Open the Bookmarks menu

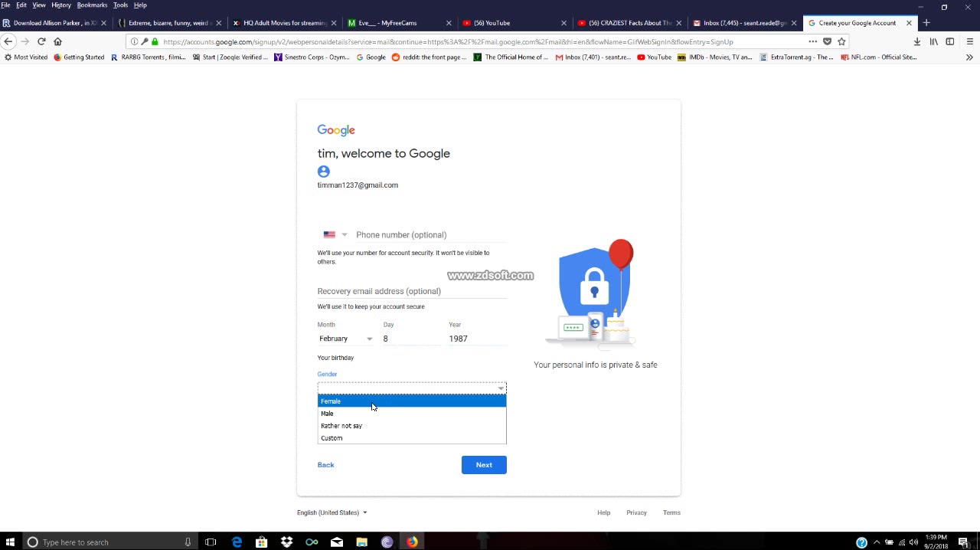point(92,5)
